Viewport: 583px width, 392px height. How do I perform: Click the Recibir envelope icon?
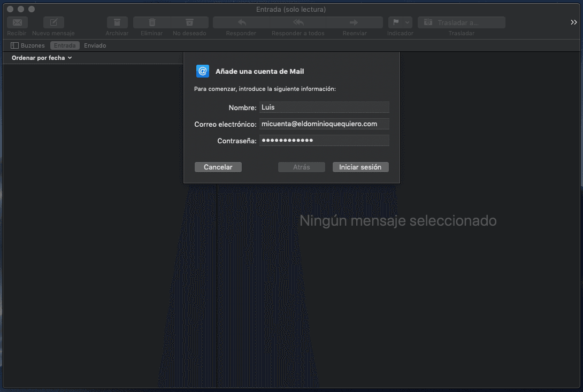17,22
